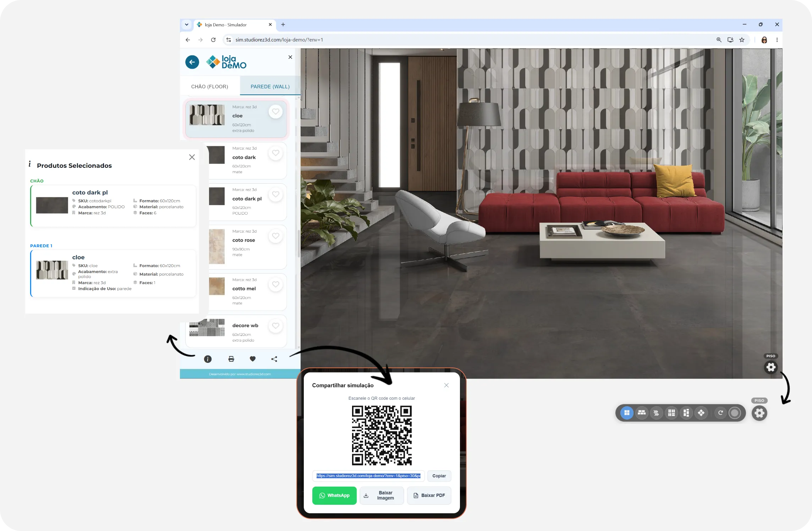
Task: Pick the grout color circle swatch
Action: click(735, 413)
